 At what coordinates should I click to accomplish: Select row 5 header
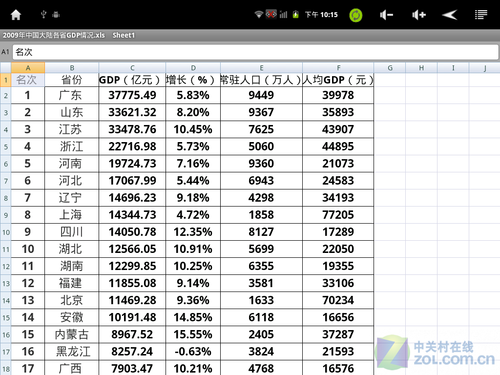tap(6, 147)
